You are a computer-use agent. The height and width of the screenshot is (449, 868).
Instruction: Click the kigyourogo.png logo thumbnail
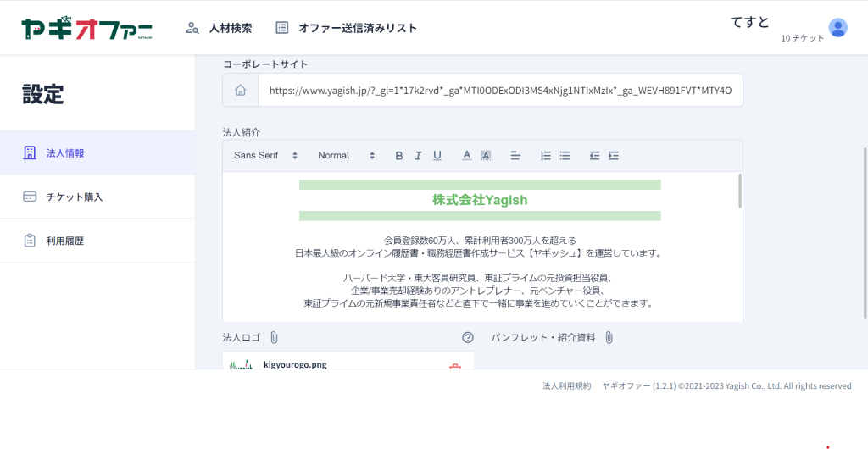[x=241, y=365]
